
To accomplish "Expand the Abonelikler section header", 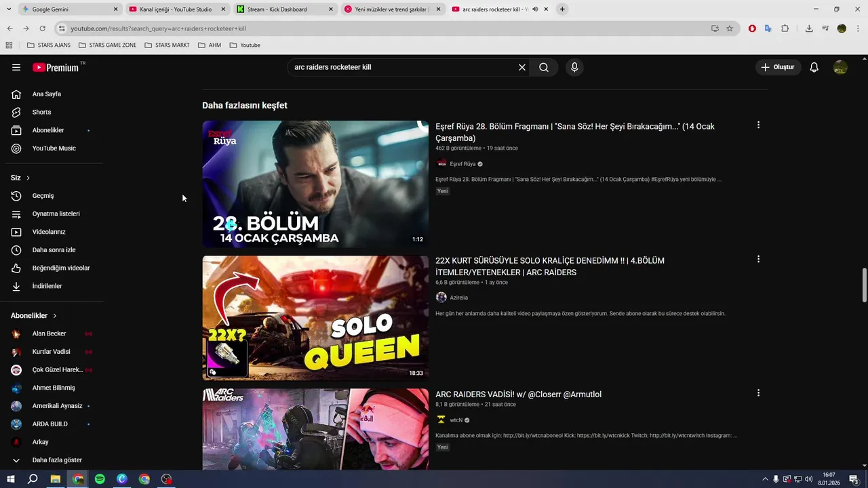I will click(34, 316).
